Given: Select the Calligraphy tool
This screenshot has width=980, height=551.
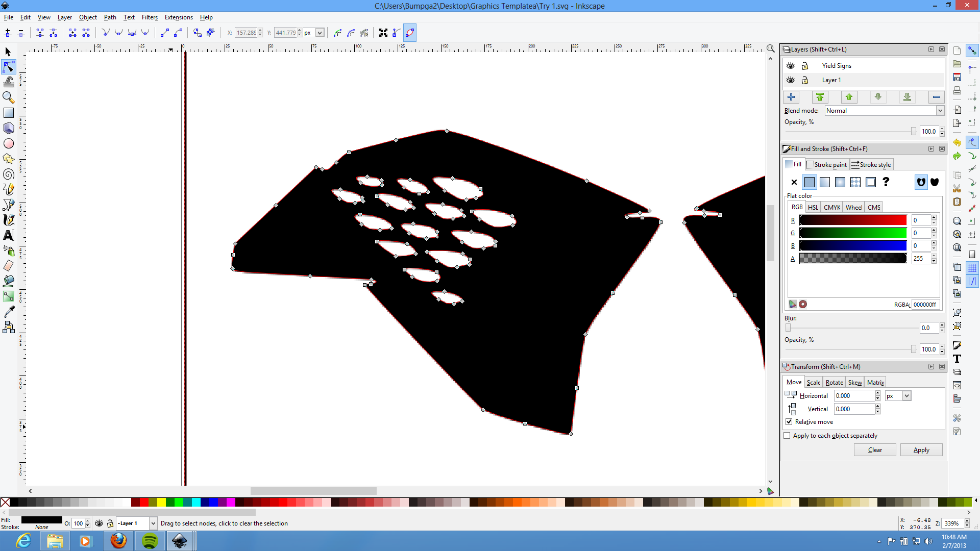Looking at the screenshot, I should [x=9, y=220].
